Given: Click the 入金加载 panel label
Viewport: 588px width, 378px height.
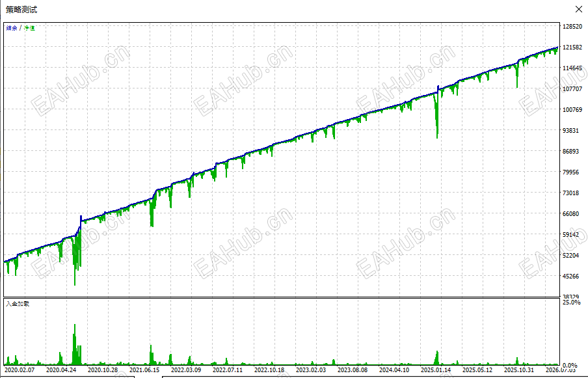Looking at the screenshot, I should [18, 304].
